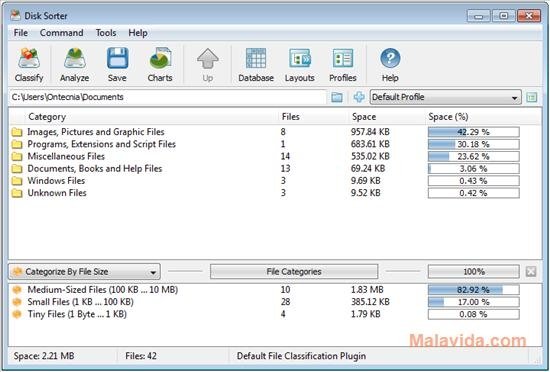Click the 17.00 % progress bar
This screenshot has height=372, width=550.
pos(474,302)
